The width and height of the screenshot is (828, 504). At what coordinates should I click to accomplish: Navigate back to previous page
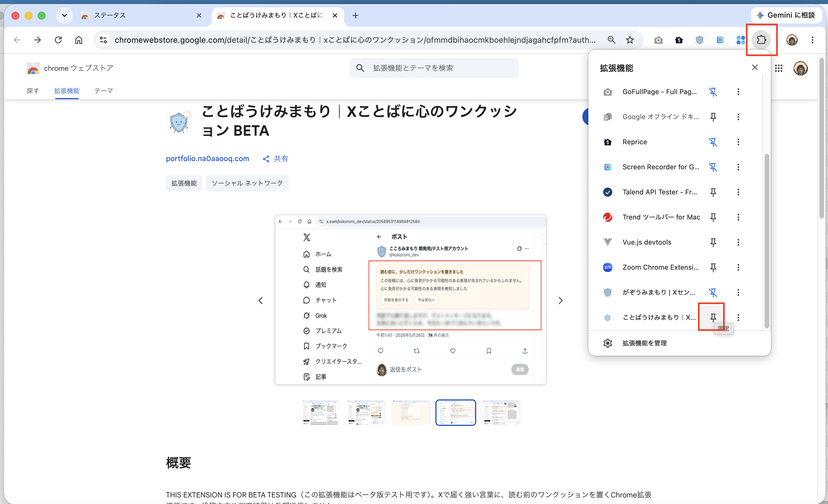[17, 40]
